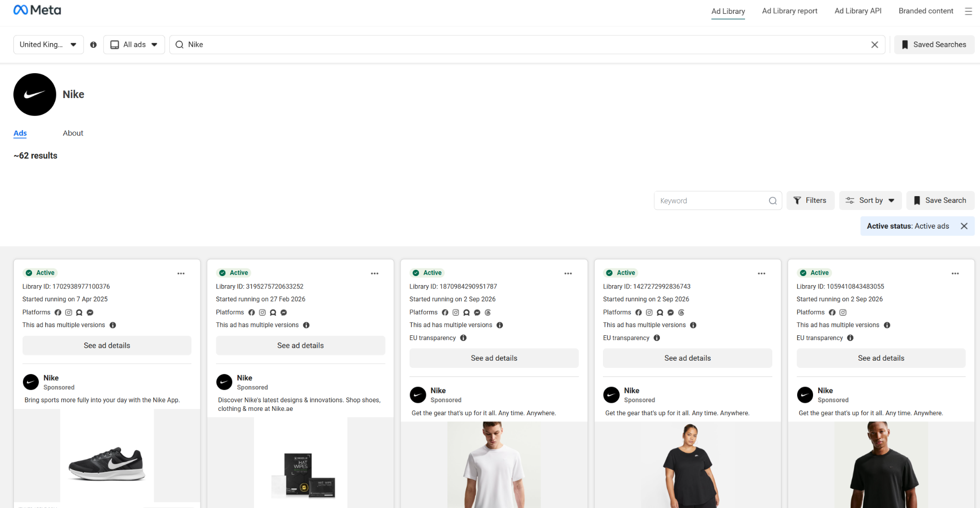980x508 pixels.
Task: Remove the Active status filter chip
Action: 964,226
